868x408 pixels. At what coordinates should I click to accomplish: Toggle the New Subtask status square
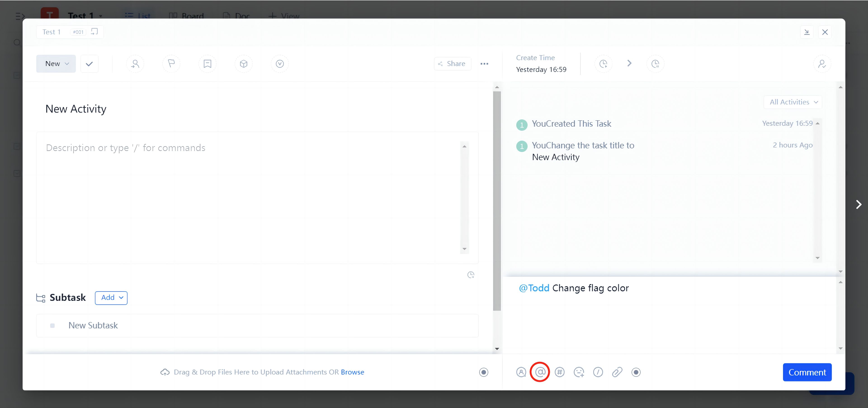[53, 326]
